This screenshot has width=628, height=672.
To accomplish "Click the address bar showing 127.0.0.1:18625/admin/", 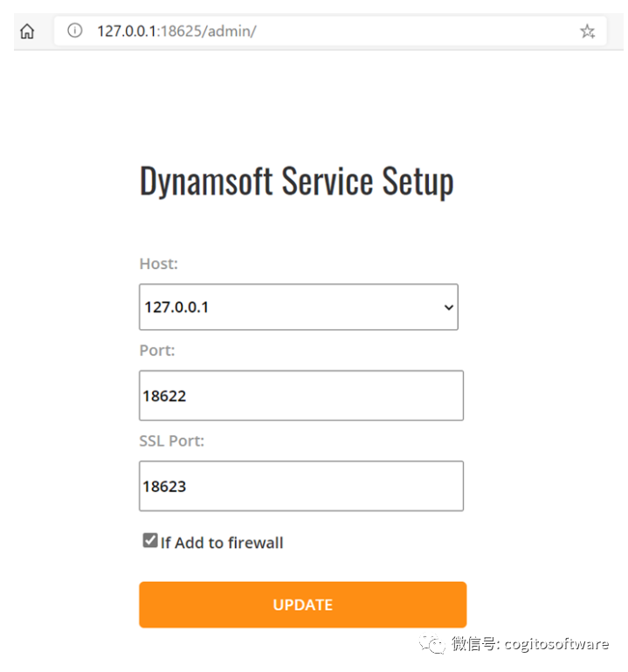I will (x=330, y=31).
